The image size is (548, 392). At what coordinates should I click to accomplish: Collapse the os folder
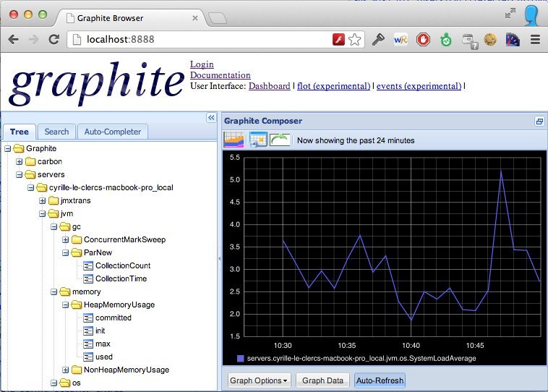(x=53, y=383)
